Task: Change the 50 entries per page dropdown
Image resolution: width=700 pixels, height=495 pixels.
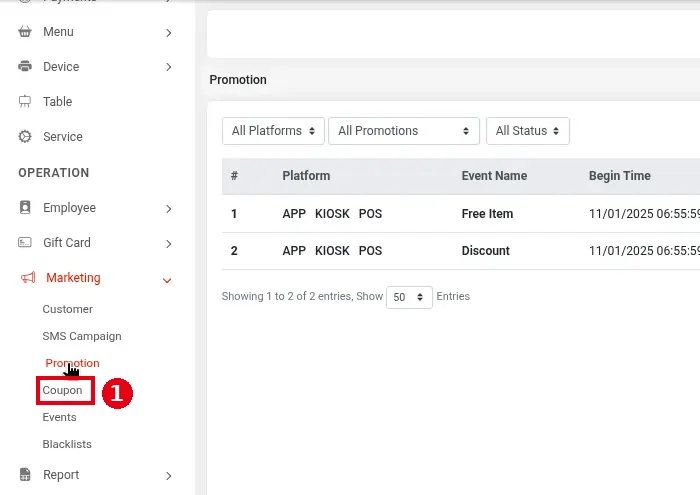Action: click(409, 297)
